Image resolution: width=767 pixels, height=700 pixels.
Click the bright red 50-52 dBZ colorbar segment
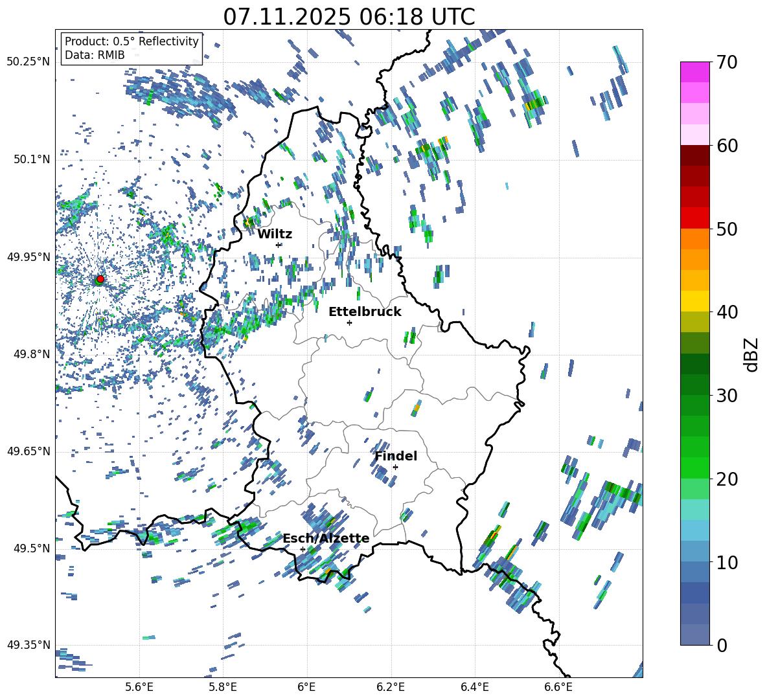[x=694, y=218]
